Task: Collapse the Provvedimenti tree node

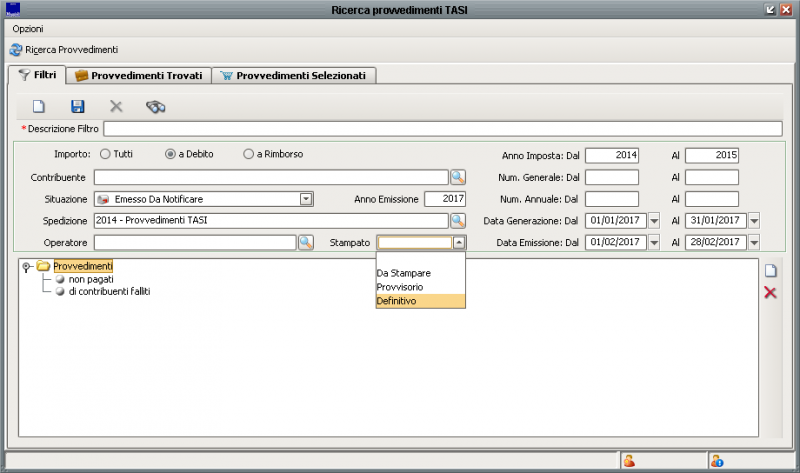Action: point(26,266)
